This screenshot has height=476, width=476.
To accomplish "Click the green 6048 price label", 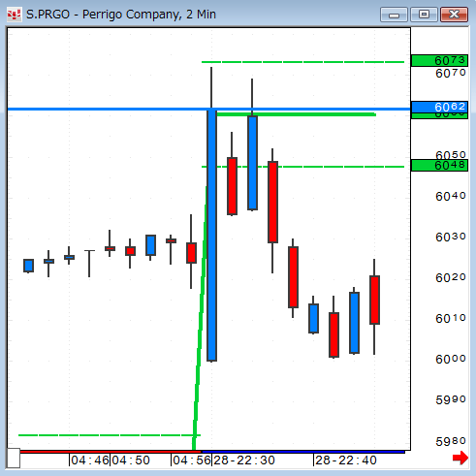I will coord(439,165).
